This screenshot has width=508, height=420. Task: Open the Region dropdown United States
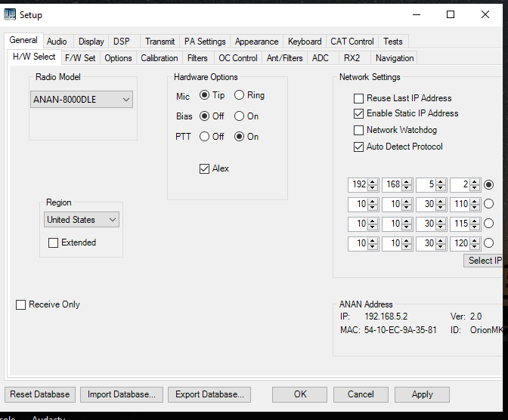click(82, 220)
